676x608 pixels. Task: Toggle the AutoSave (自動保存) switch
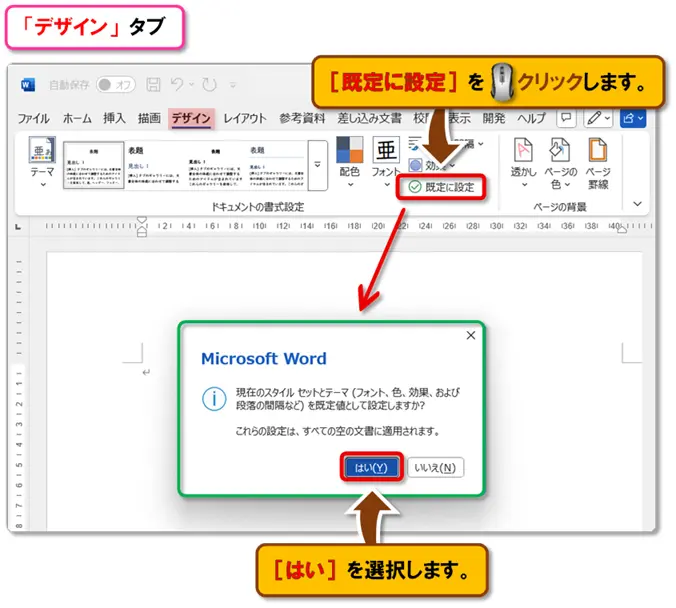click(116, 85)
